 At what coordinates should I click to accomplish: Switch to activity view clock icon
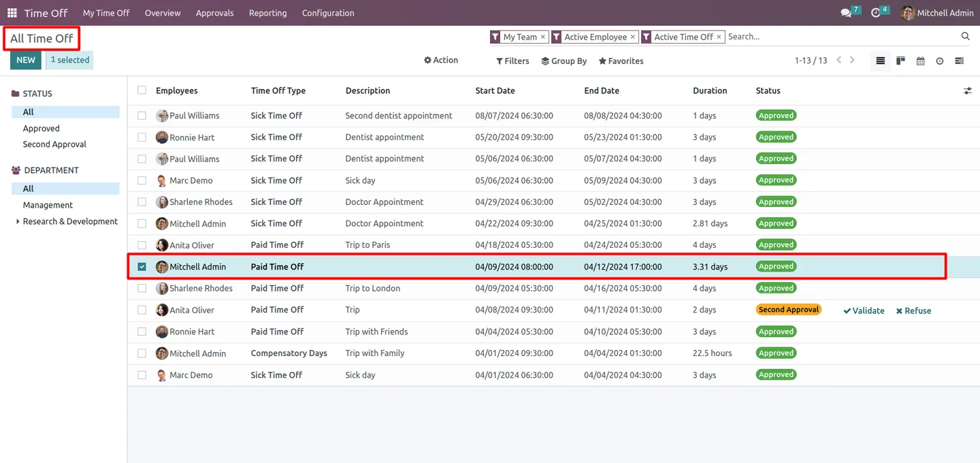tap(940, 61)
